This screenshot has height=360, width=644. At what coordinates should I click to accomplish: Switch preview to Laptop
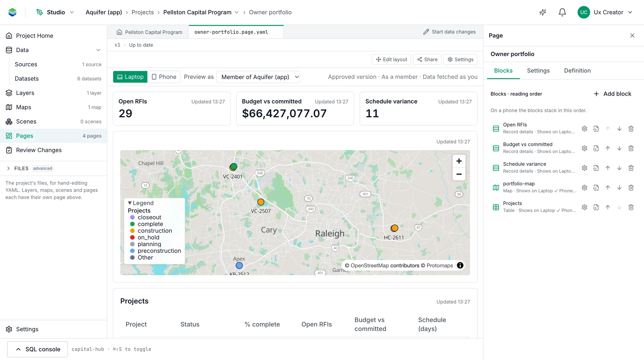pyautogui.click(x=130, y=77)
